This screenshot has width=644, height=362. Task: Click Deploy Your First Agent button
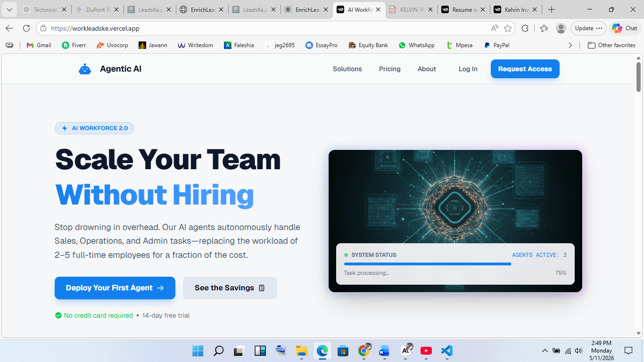coord(115,288)
